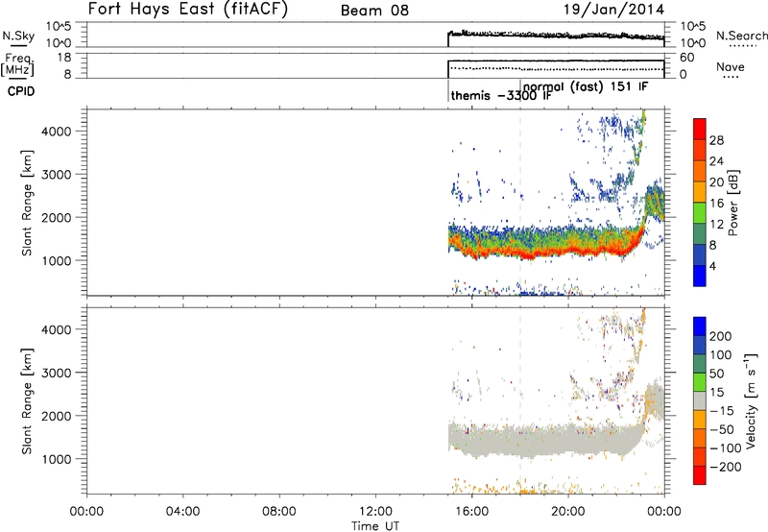Click the red ground scatter band in power panel

(x=548, y=254)
